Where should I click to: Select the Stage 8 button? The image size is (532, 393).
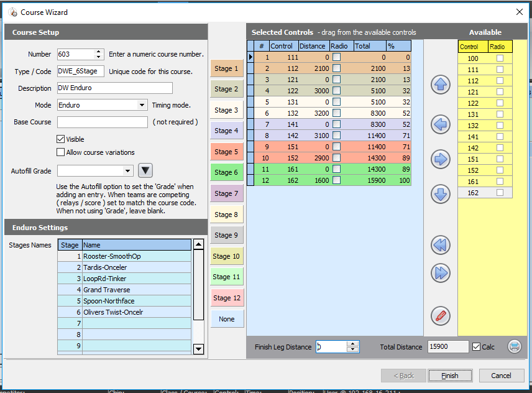226,215
